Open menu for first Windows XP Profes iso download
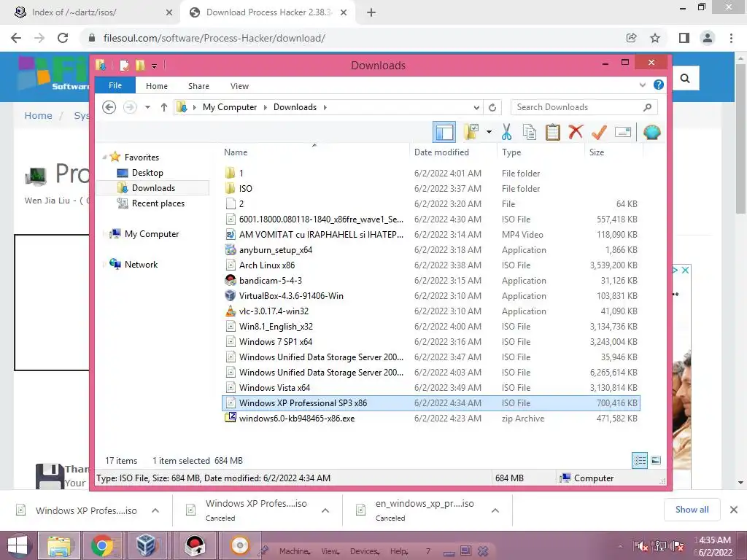747x560 pixels. [155, 510]
